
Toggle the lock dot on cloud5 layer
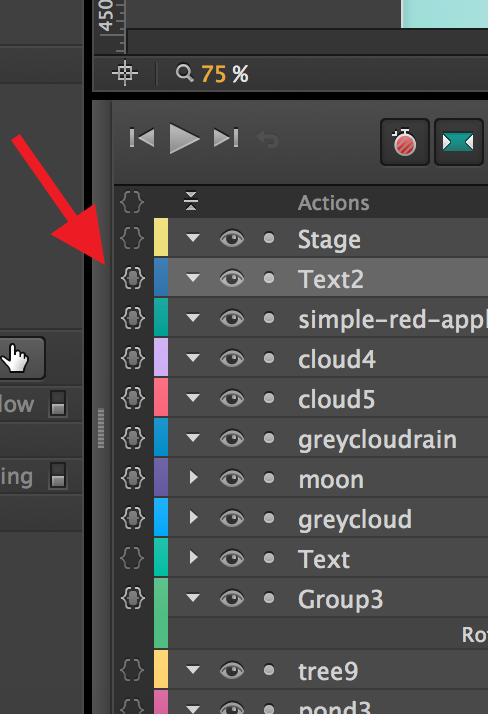click(269, 398)
